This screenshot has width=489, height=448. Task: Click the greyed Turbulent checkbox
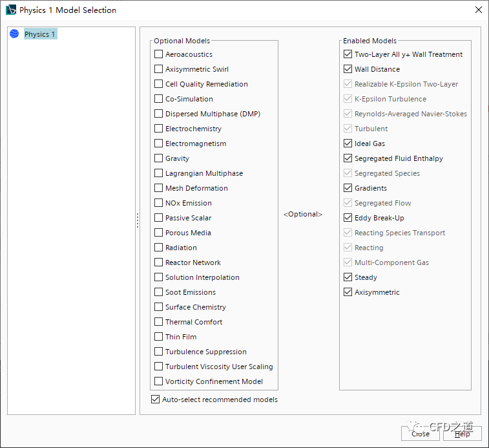click(x=348, y=129)
